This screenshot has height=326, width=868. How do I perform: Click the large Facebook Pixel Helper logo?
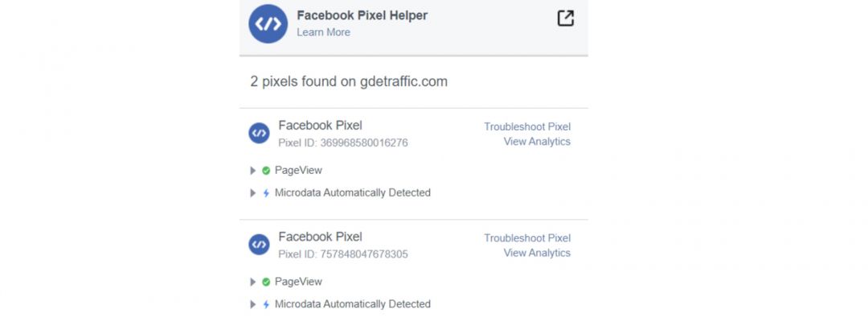pyautogui.click(x=268, y=24)
